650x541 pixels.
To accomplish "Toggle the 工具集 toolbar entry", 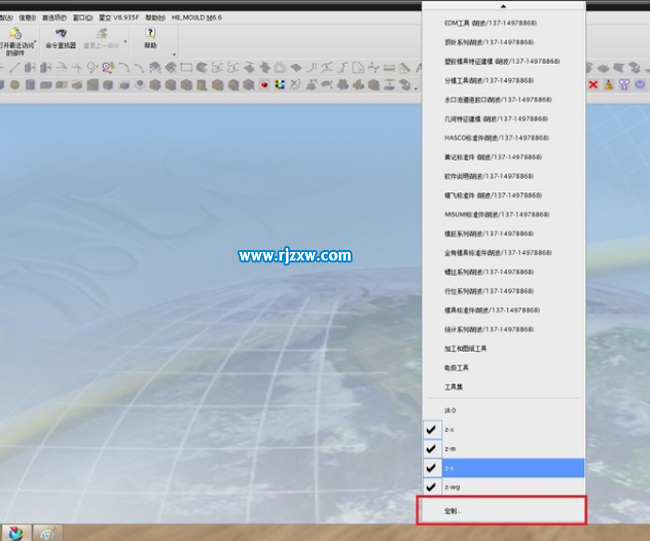I will pyautogui.click(x=504, y=387).
